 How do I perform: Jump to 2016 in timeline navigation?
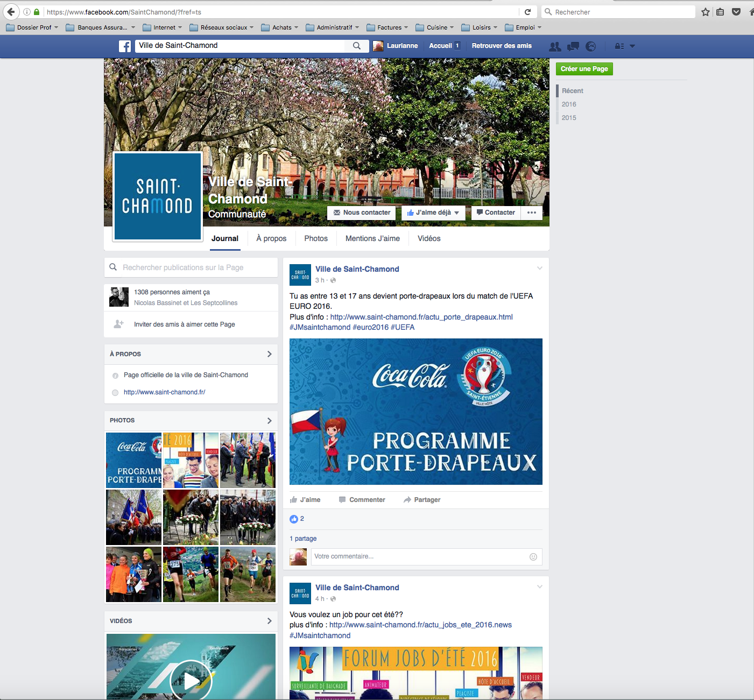(x=569, y=104)
